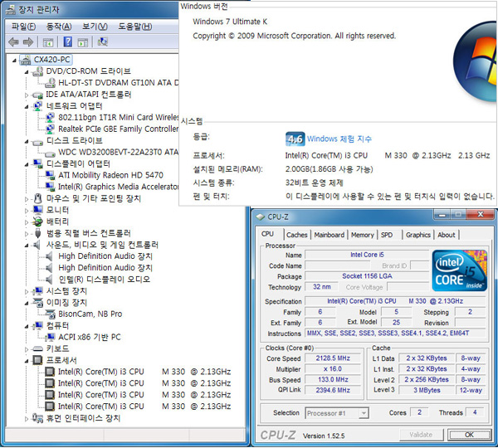
Task: Switch to CPU-Z Caches tab
Action: point(297,235)
